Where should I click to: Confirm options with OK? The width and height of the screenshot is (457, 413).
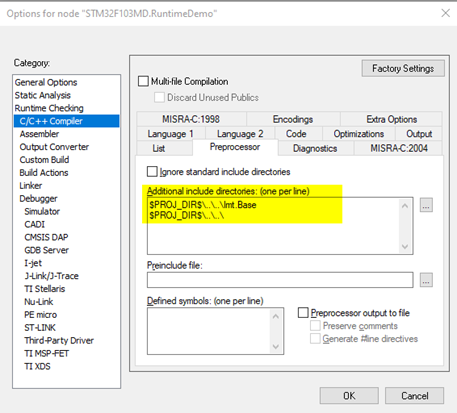click(x=349, y=396)
